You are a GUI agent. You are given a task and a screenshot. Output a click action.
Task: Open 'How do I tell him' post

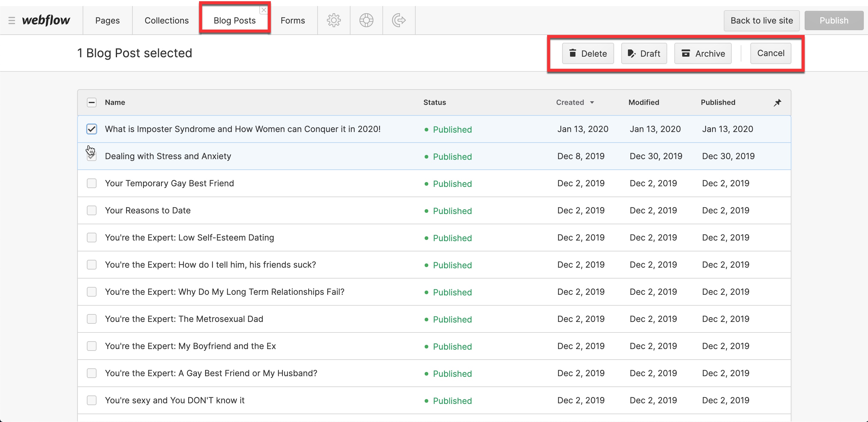click(210, 265)
